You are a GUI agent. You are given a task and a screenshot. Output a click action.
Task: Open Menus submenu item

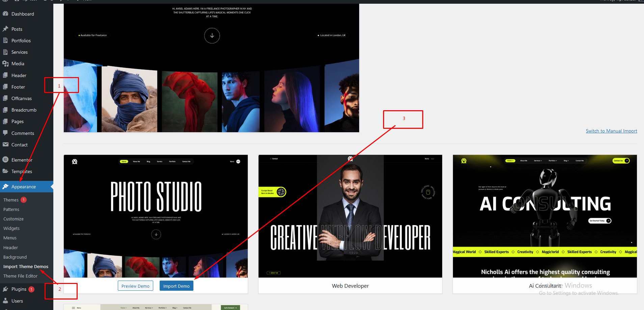tap(10, 238)
